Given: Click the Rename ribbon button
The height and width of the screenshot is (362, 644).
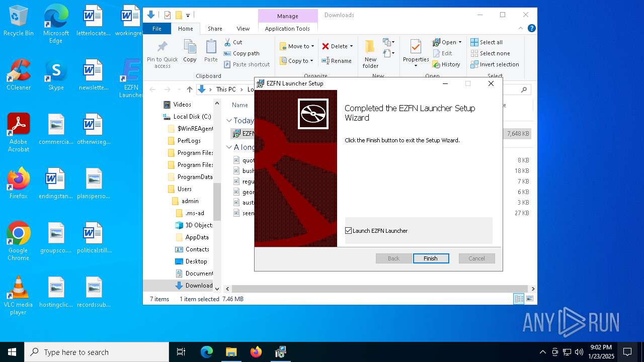Looking at the screenshot, I should click(x=337, y=61).
